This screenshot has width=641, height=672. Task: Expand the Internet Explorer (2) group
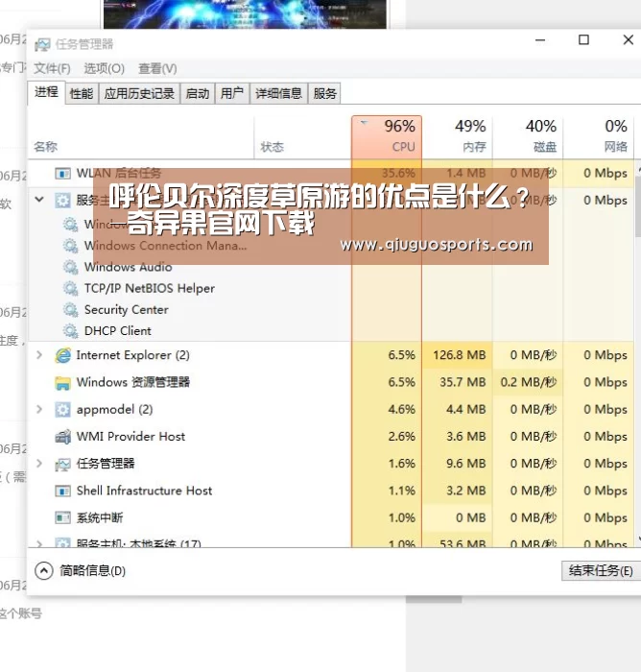[39, 355]
